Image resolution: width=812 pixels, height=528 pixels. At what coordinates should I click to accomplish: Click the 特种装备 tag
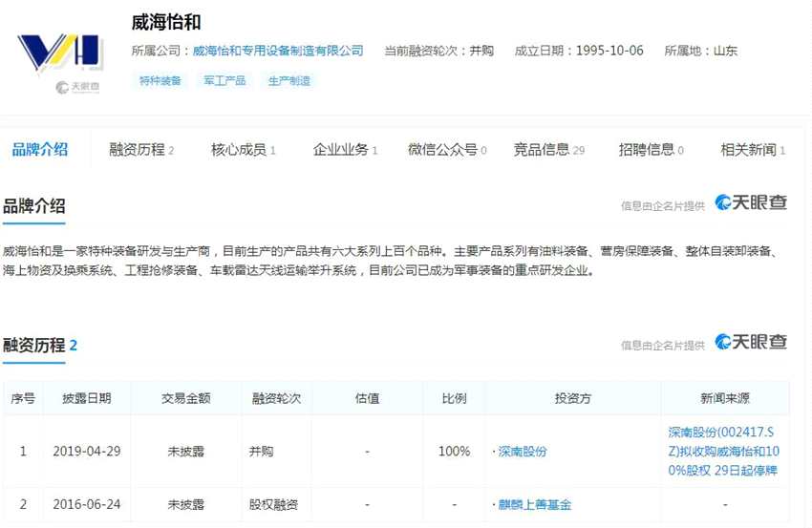click(x=160, y=81)
